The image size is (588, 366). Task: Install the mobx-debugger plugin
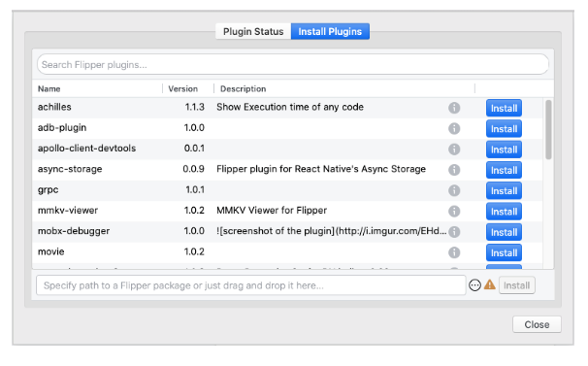coord(504,232)
